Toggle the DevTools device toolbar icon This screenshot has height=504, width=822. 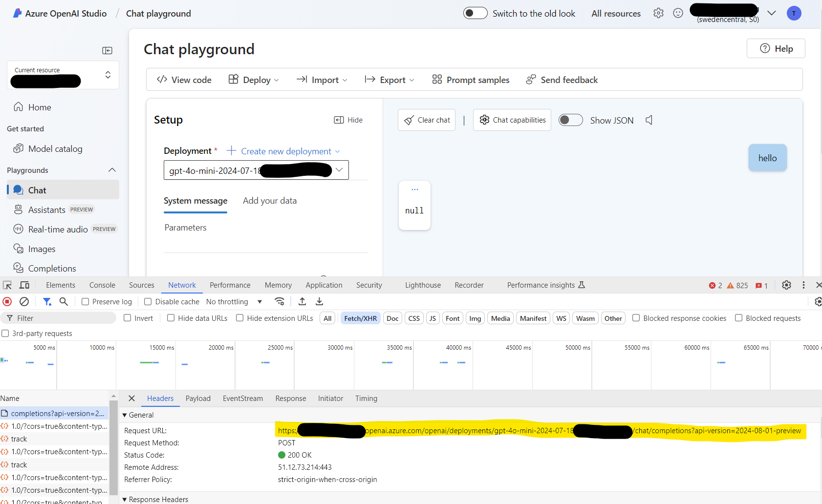[x=24, y=285]
